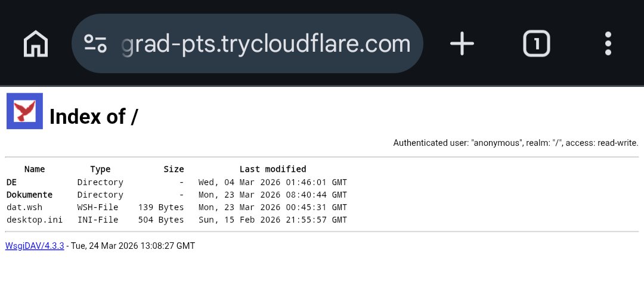Open the DE directory
This screenshot has height=281, width=644.
coord(12,182)
